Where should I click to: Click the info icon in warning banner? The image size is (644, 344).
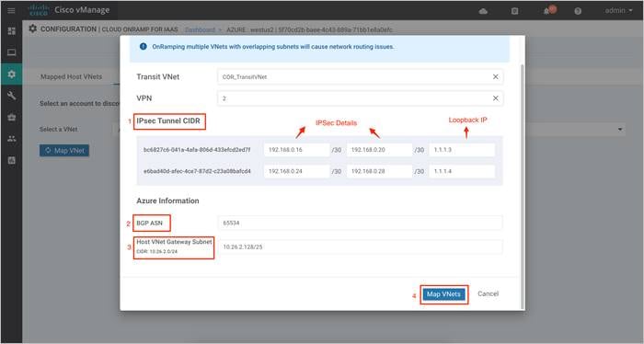click(143, 46)
